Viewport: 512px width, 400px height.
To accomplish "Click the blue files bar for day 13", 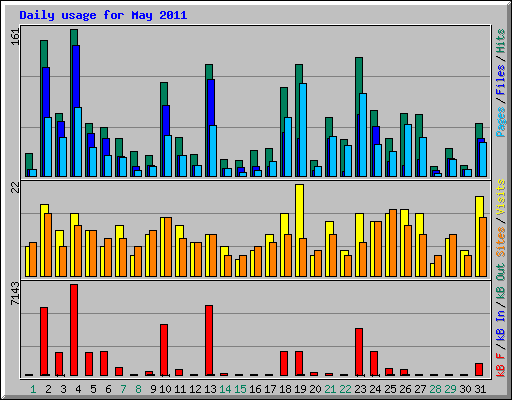I will [211, 102].
